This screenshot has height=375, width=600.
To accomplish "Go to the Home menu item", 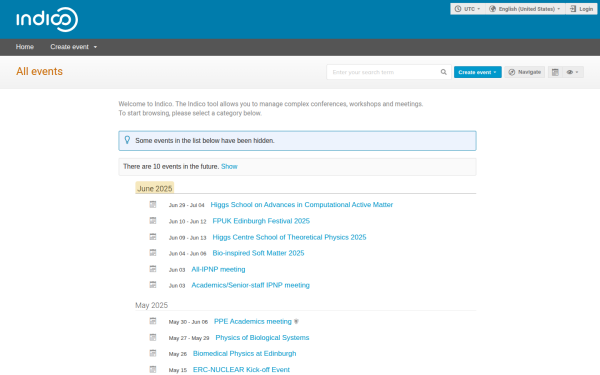I will pos(25,47).
